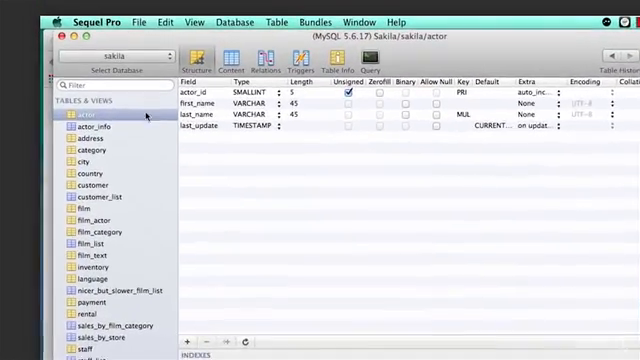Open the Sequel Pro menu
The image size is (640, 360).
coord(97,22)
